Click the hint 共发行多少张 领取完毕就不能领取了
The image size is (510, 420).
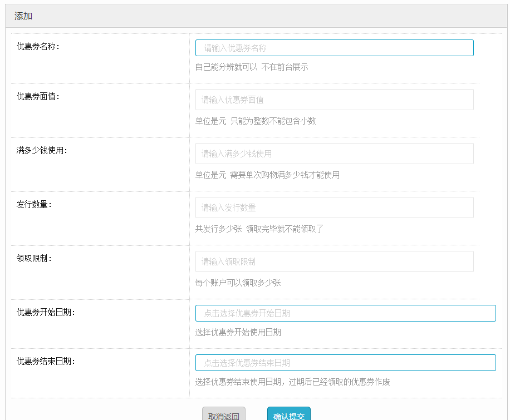pos(259,229)
